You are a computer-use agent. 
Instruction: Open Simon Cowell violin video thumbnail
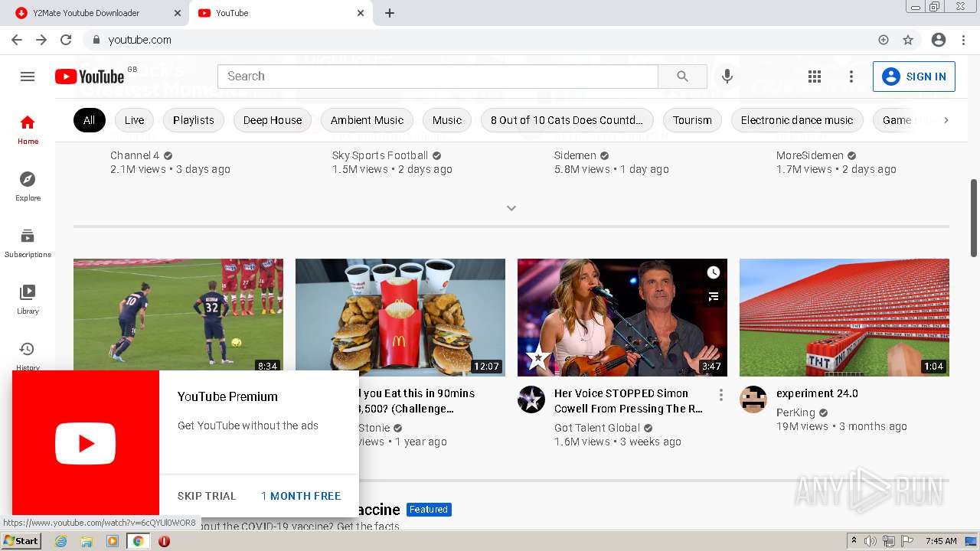[622, 318]
